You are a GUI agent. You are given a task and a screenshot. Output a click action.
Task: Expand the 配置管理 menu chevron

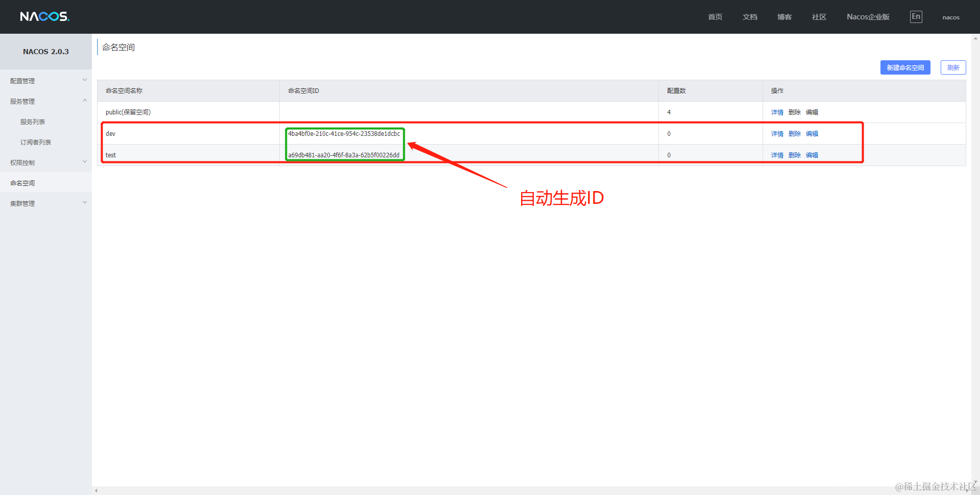coord(85,80)
